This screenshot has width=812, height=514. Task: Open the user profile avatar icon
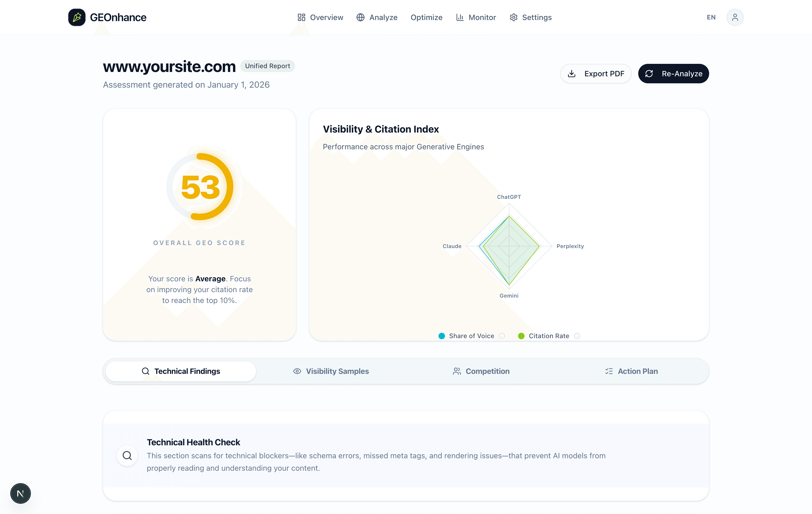735,17
